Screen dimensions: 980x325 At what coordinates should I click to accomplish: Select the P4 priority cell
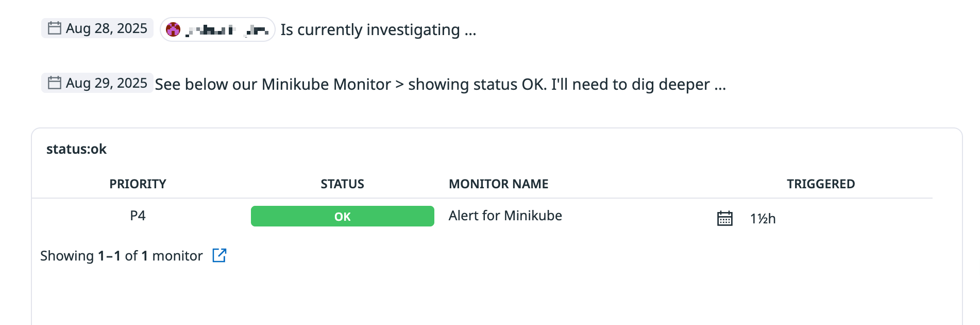point(138,216)
